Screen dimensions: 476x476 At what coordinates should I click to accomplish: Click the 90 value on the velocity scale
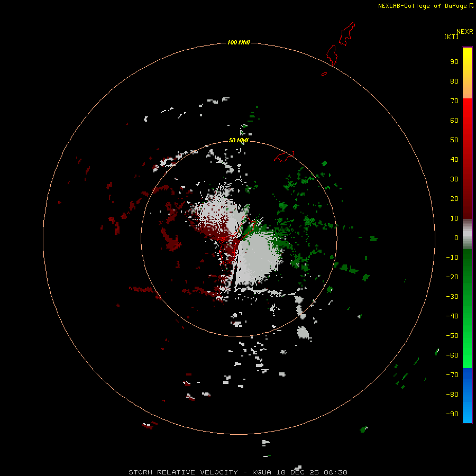(454, 62)
